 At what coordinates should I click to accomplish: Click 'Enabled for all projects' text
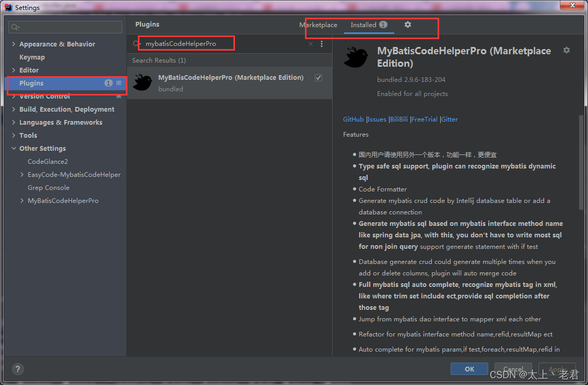pos(412,93)
